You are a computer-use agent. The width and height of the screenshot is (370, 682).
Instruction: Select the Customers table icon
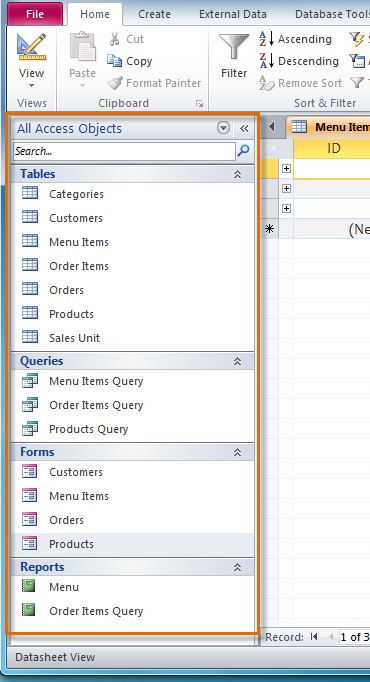(x=30, y=217)
